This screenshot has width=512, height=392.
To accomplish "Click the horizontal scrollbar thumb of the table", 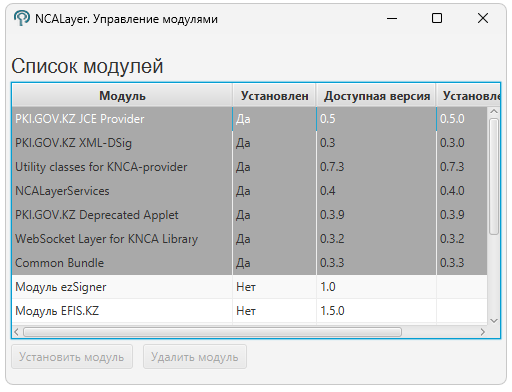I will [x=212, y=332].
